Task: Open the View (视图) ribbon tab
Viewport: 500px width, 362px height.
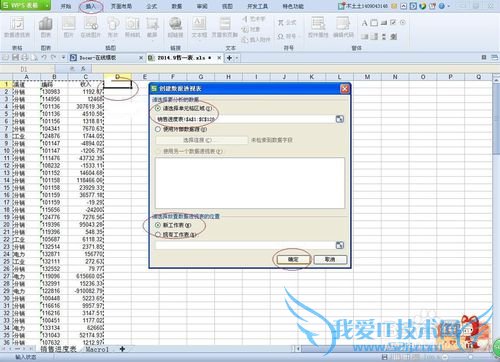Action: point(227,6)
